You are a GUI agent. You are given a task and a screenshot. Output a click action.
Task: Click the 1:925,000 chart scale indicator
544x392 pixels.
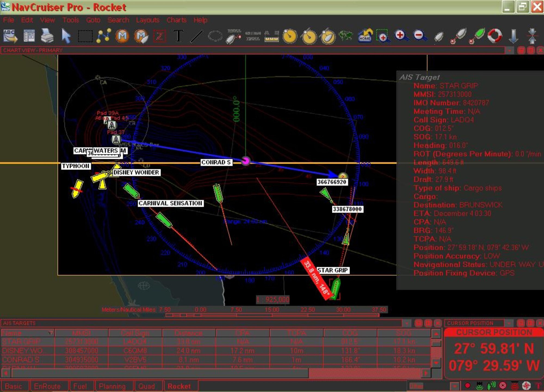[273, 300]
